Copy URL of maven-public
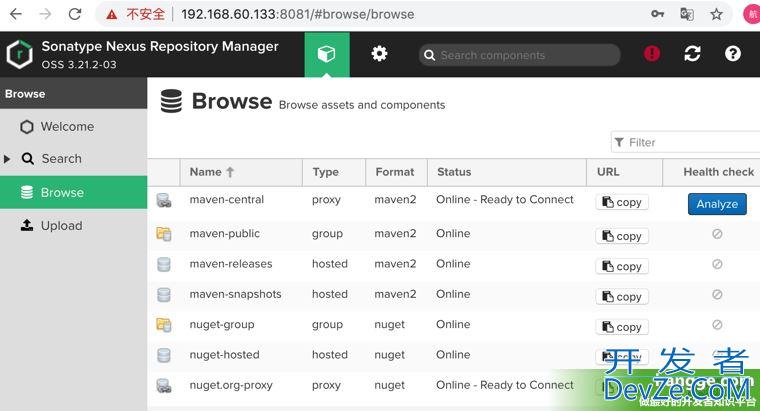The image size is (760, 411). [x=622, y=236]
